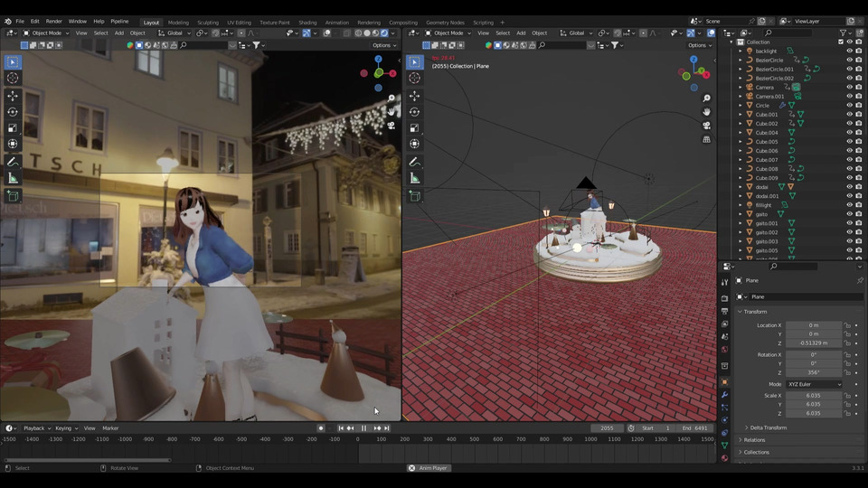
Task: Open the Pipeline menu
Action: pyautogui.click(x=119, y=21)
